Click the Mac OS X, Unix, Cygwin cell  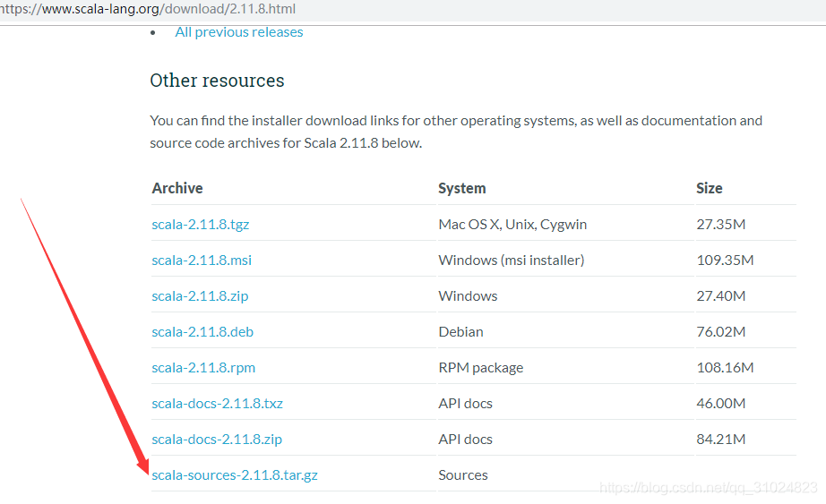tap(512, 225)
